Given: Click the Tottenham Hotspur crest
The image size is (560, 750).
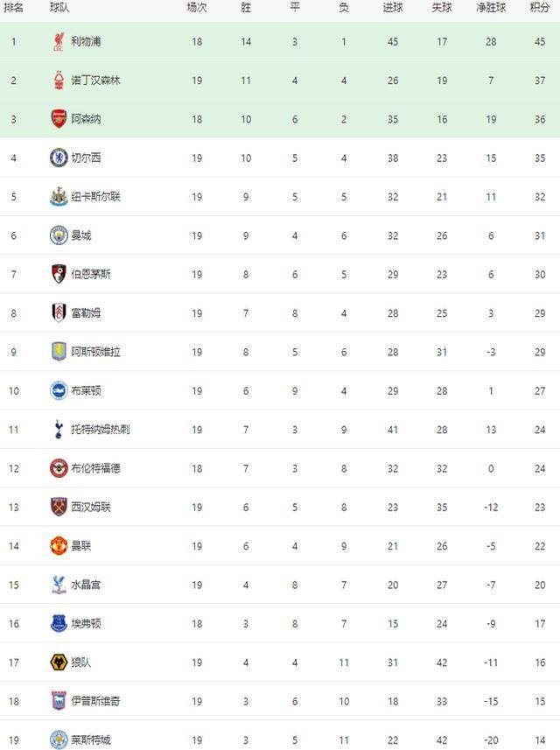Looking at the screenshot, I should (x=59, y=429).
